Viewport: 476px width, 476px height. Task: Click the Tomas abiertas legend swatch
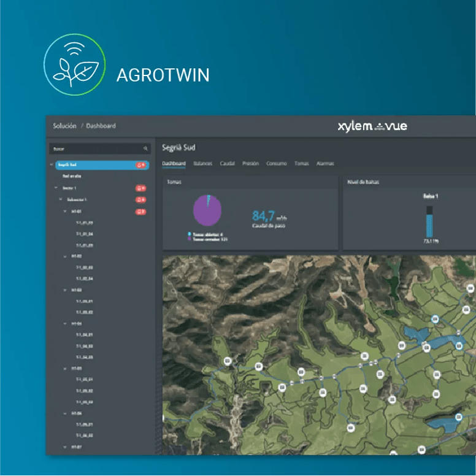click(190, 234)
